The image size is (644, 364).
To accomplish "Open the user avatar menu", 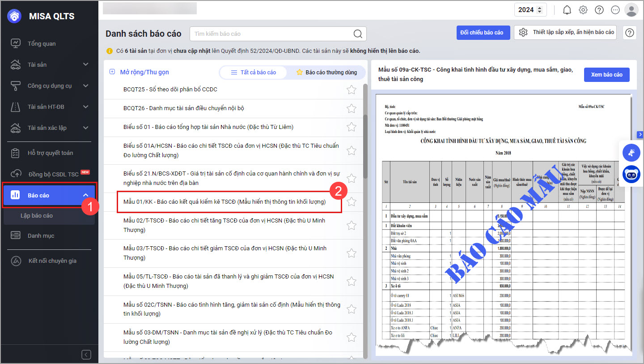I will coord(631,10).
